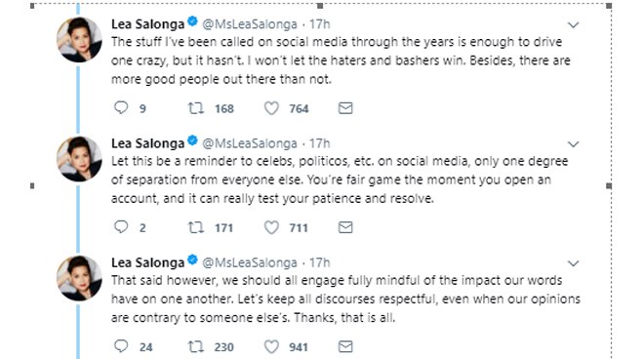Viewport: 644px width, 359px height.
Task: Reply to the 'haters and bashers' tweet
Action: pos(121,107)
